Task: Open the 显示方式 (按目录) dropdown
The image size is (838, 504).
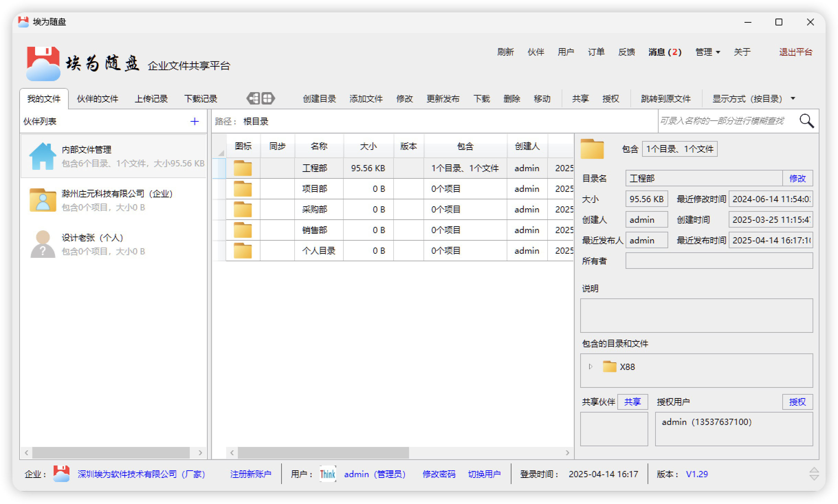Action: pos(754,99)
